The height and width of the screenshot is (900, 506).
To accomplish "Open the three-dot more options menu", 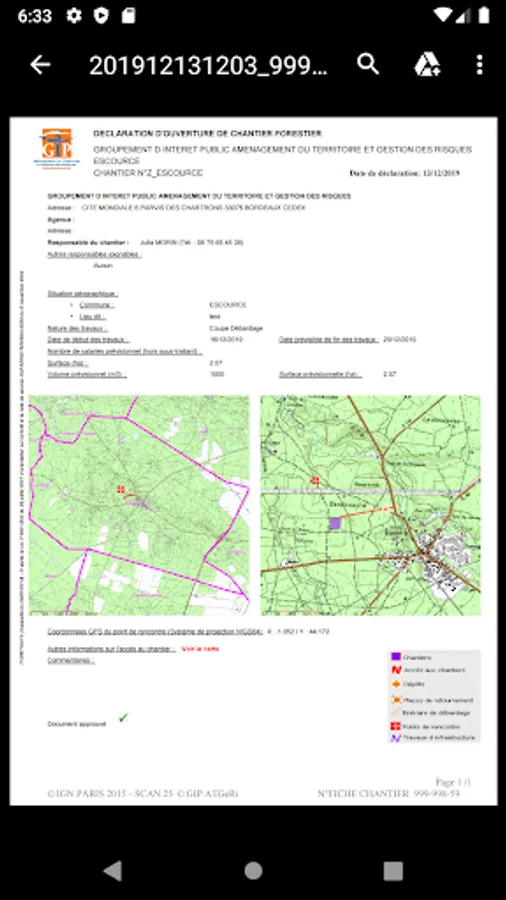I will point(479,64).
